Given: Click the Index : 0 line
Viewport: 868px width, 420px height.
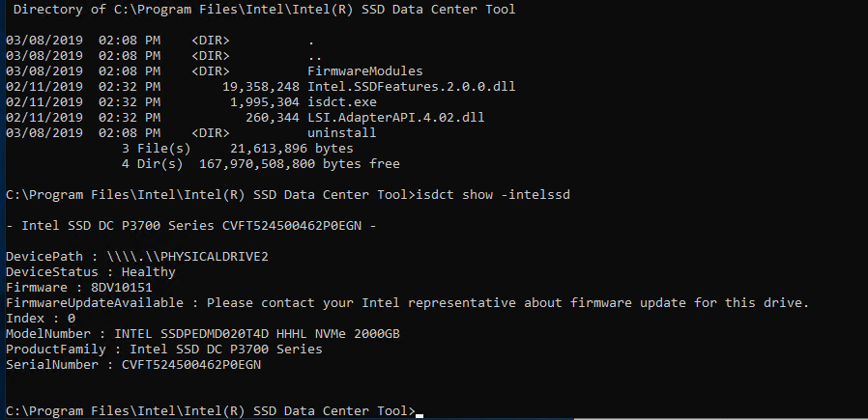Looking at the screenshot, I should click(x=41, y=319).
